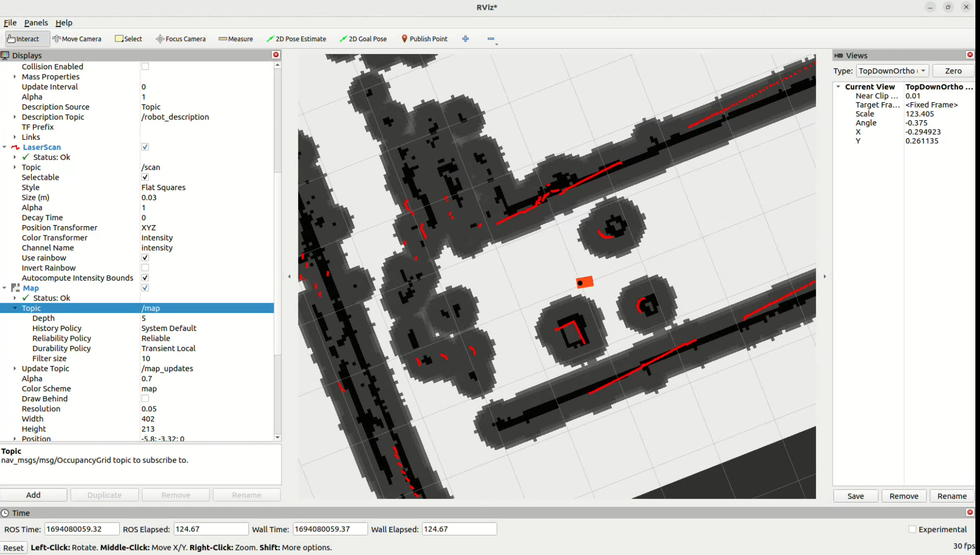Click the Zero view button
Screen dimensions: 980x555
953,71
